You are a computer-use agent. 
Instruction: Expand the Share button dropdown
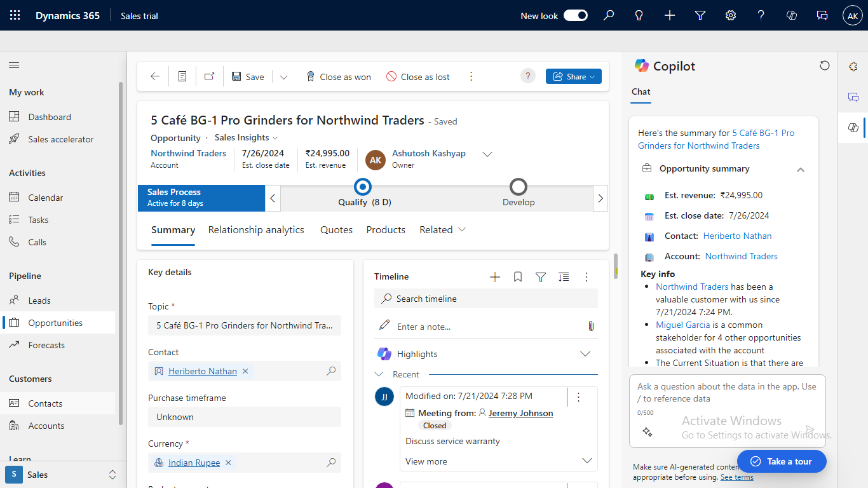pos(592,76)
